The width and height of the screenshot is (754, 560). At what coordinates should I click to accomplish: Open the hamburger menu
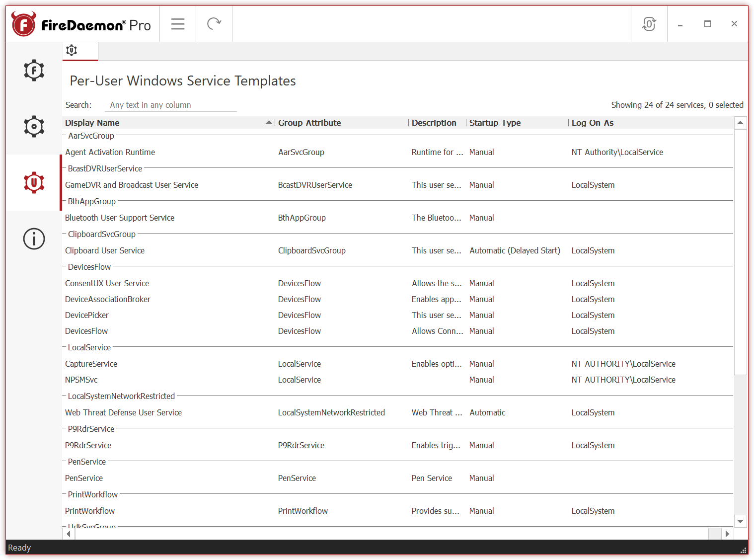click(x=178, y=24)
